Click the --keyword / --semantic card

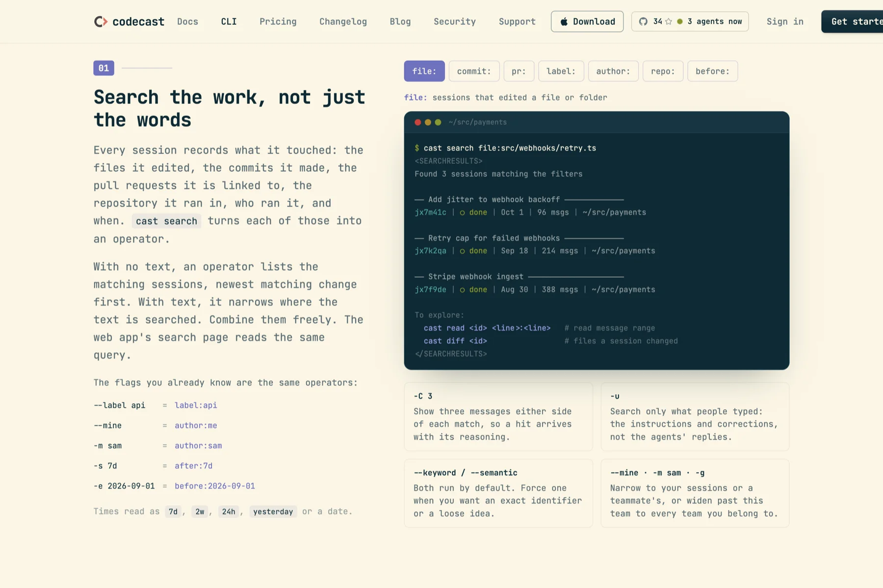pyautogui.click(x=498, y=493)
